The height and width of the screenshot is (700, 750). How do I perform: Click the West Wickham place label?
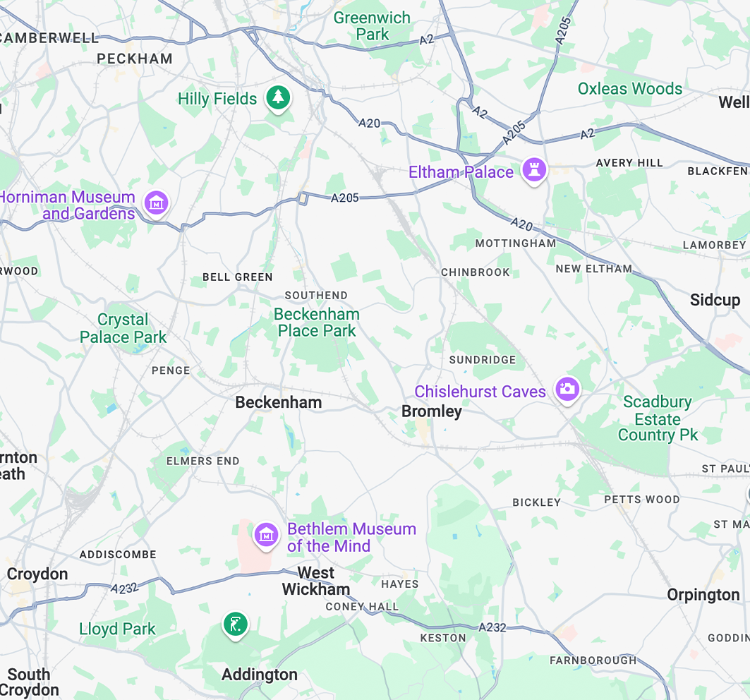[x=315, y=581]
